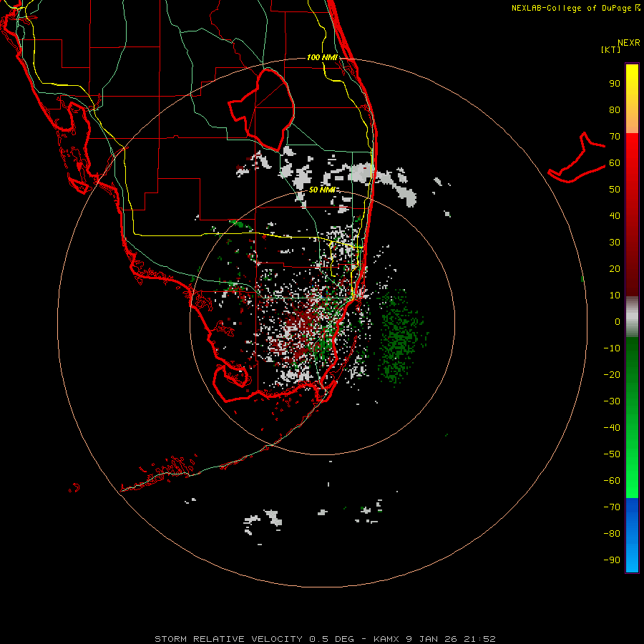Click the 50 value on the velocity scale
Image resolution: width=644 pixels, height=644 pixels.
615,190
